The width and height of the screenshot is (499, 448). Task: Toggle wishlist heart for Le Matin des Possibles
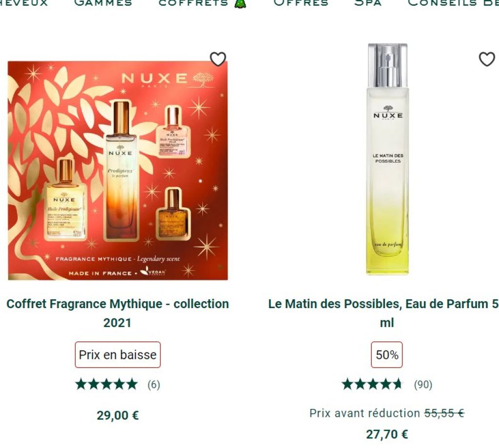pos(487,59)
